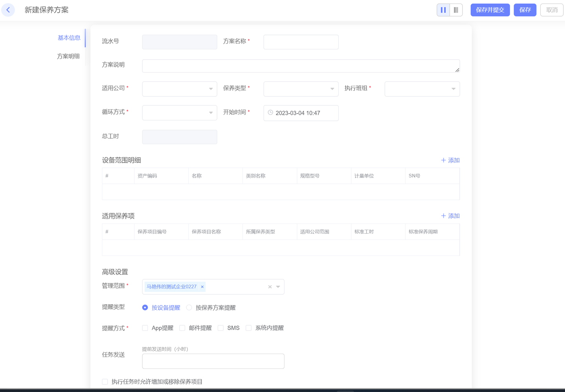
Task: Check the SMS checkbox
Action: [221, 328]
